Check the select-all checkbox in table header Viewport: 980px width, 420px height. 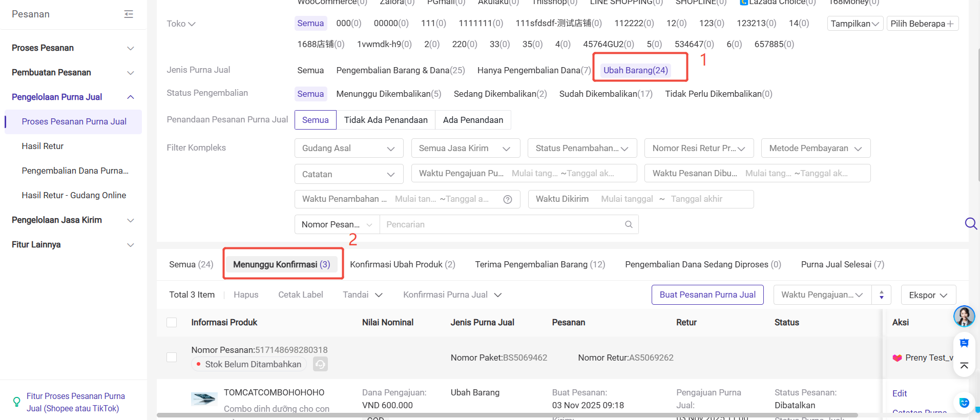[172, 322]
